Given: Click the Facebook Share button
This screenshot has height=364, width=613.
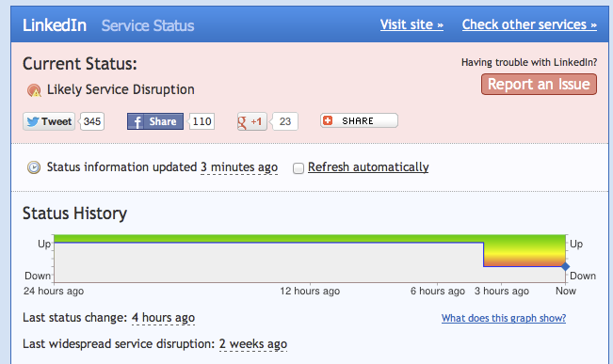Looking at the screenshot, I should [155, 121].
